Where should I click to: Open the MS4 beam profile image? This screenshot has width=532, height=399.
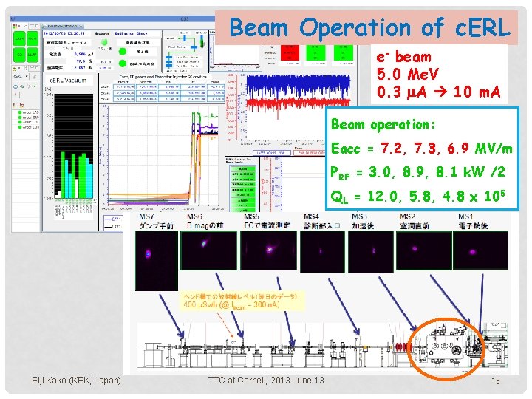click(322, 252)
